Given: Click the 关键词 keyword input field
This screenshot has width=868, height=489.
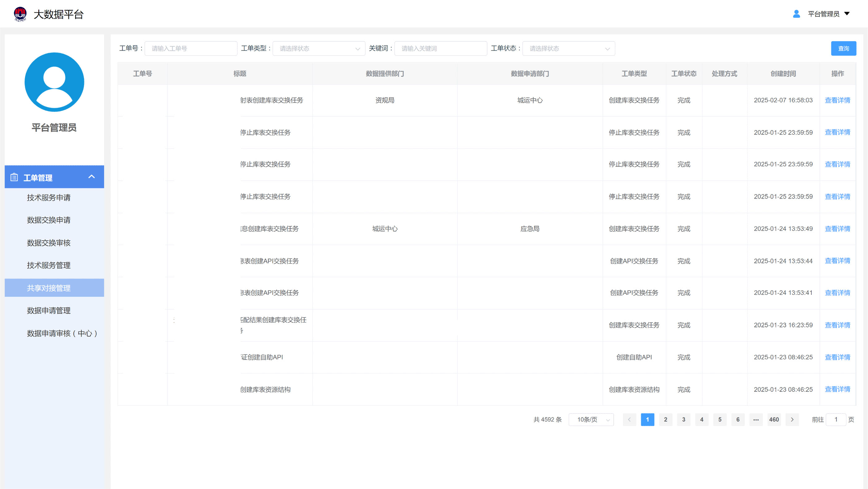Looking at the screenshot, I should coord(440,49).
